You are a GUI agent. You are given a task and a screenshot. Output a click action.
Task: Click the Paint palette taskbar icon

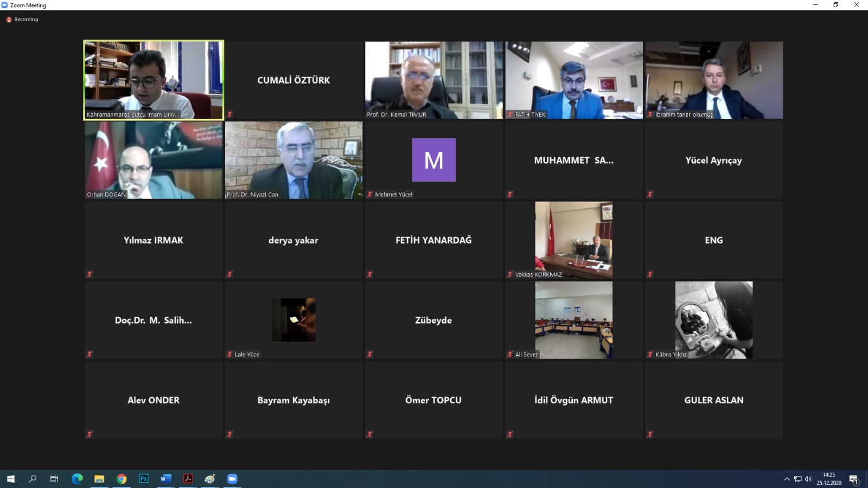pos(210,479)
